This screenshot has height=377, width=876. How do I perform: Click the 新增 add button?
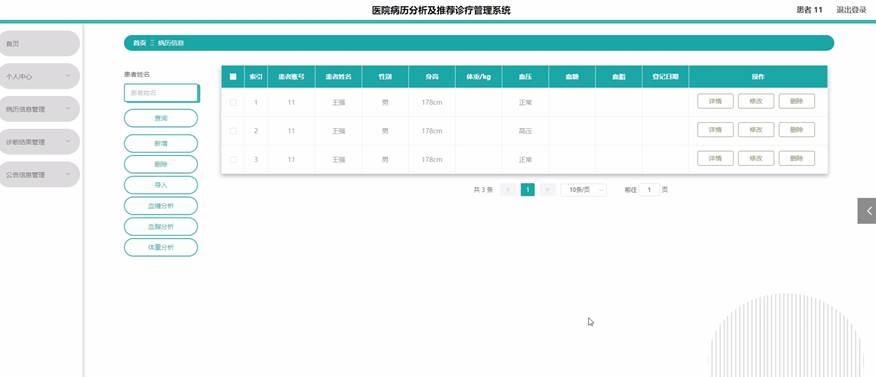point(161,144)
